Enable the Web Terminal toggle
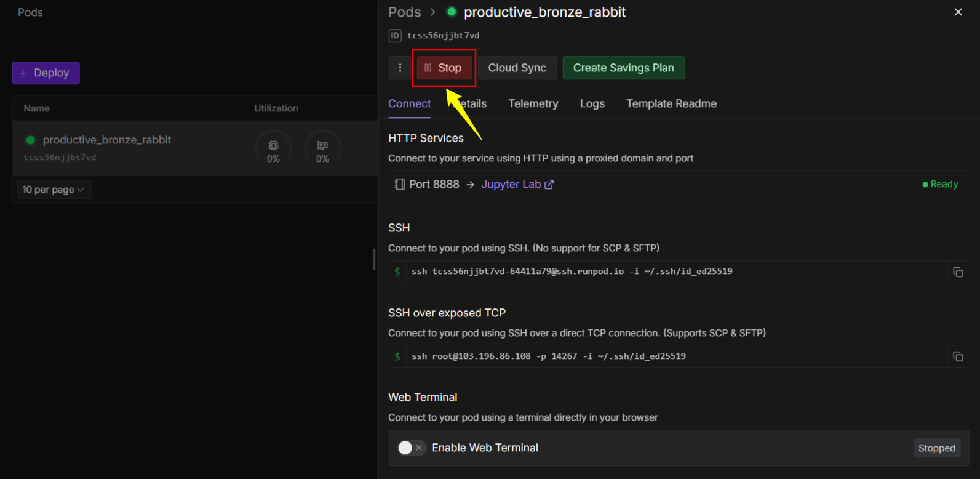The image size is (980, 479). click(410, 448)
